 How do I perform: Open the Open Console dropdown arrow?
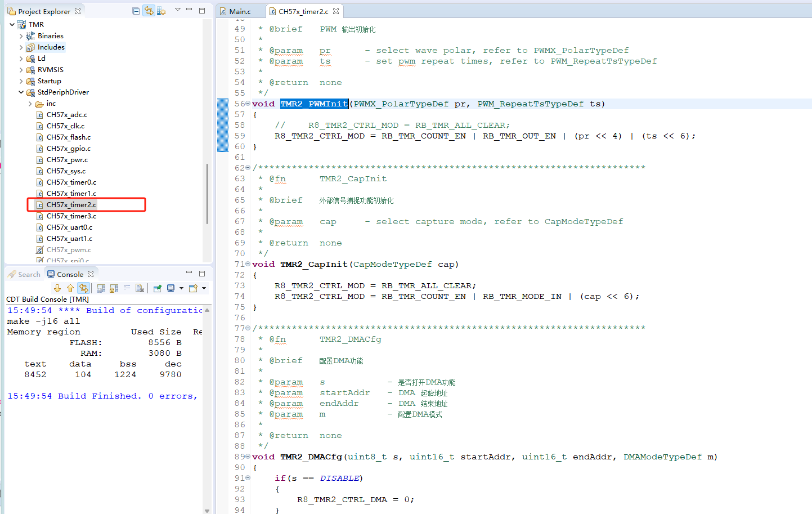click(204, 288)
